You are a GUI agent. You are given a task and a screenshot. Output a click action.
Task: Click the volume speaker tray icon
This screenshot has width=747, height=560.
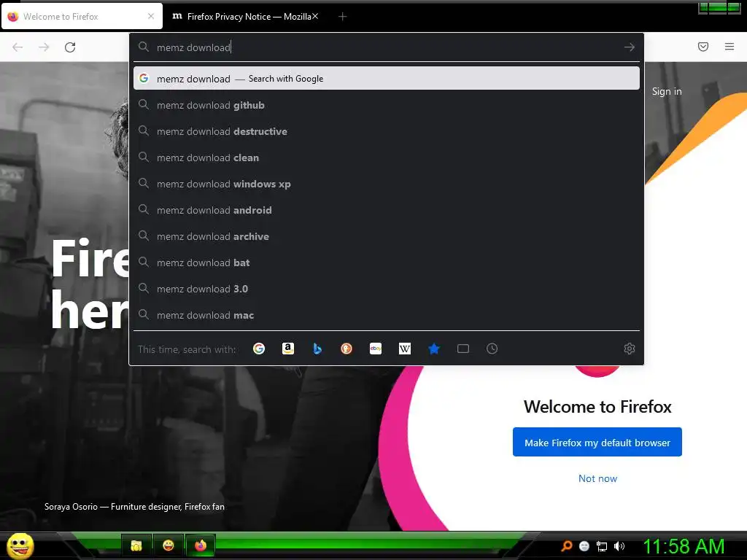(619, 546)
